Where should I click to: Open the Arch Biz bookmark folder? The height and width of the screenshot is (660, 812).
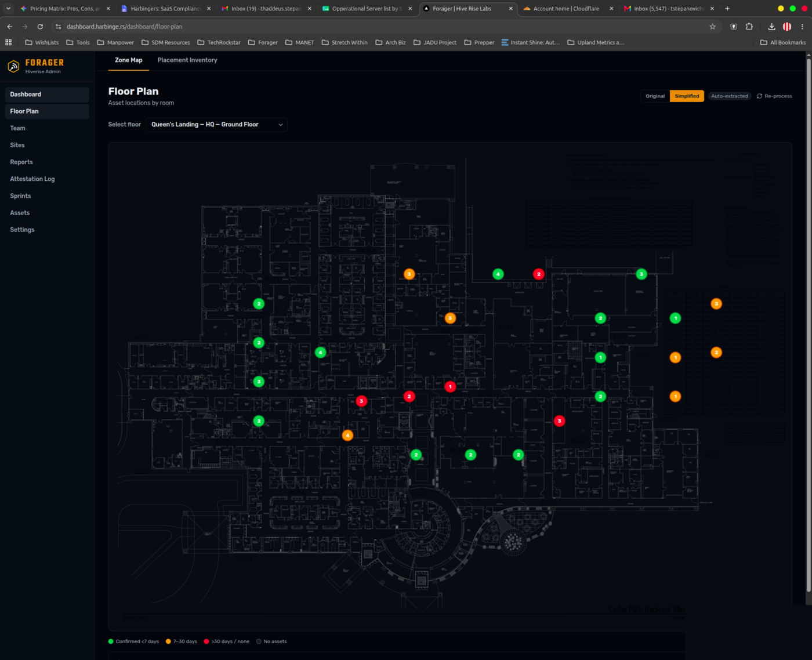tap(390, 42)
